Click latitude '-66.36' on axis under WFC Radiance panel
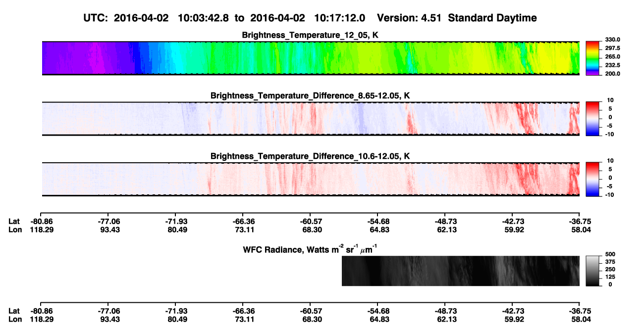This screenshot has width=644, height=330. pyautogui.click(x=244, y=311)
